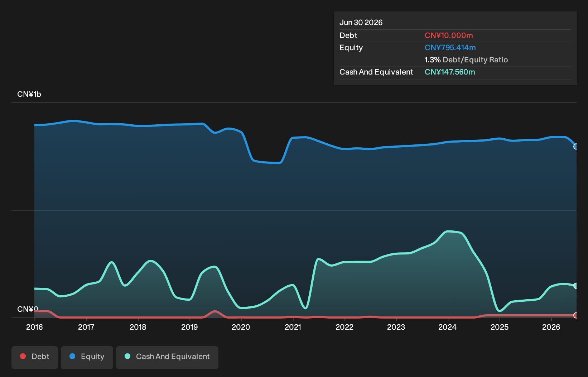The width and height of the screenshot is (588, 377).
Task: Click the 2022 x-axis label
Action: (x=344, y=327)
